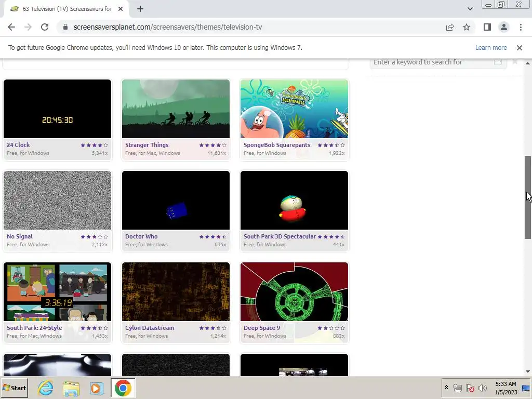Launch Internet Explorer from taskbar
Viewport: 532px width, 399px height.
[x=46, y=388]
